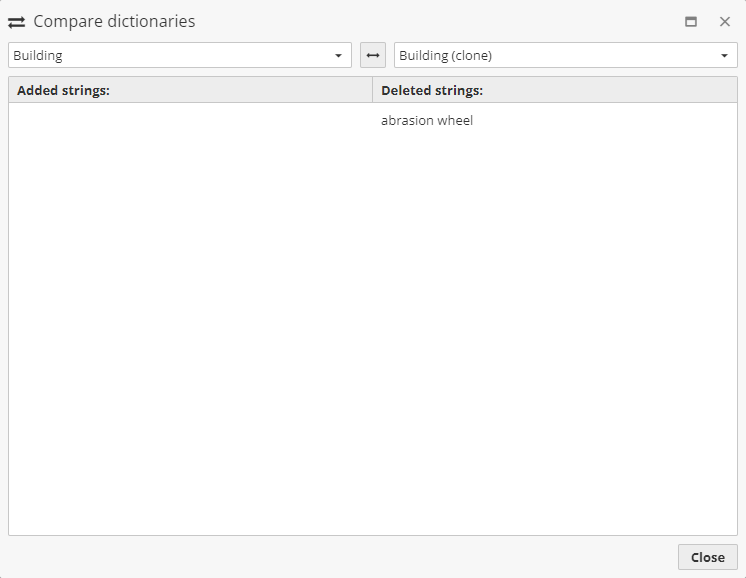This screenshot has width=746, height=578.
Task: Click the swap dictionaries arrow button
Action: pyautogui.click(x=373, y=55)
